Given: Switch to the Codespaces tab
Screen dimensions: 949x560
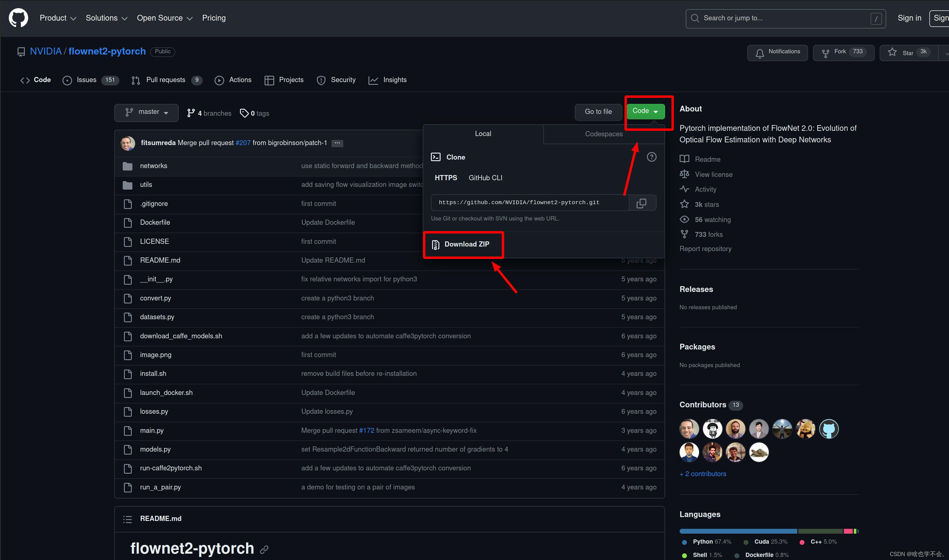Looking at the screenshot, I should pyautogui.click(x=604, y=134).
